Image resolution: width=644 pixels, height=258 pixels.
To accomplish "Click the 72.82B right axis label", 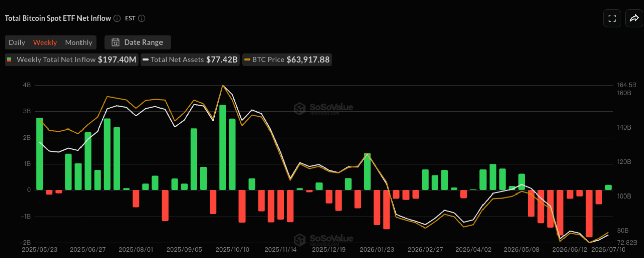I will [627, 242].
